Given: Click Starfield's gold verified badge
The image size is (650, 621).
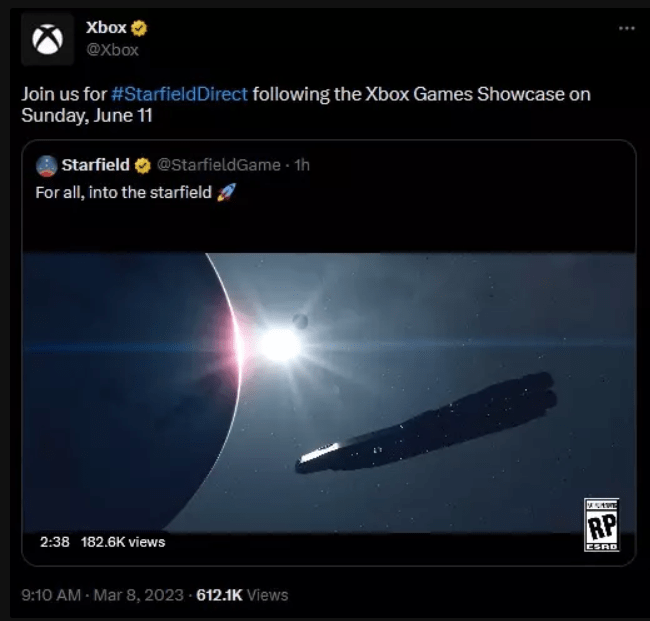Looking at the screenshot, I should point(143,166).
